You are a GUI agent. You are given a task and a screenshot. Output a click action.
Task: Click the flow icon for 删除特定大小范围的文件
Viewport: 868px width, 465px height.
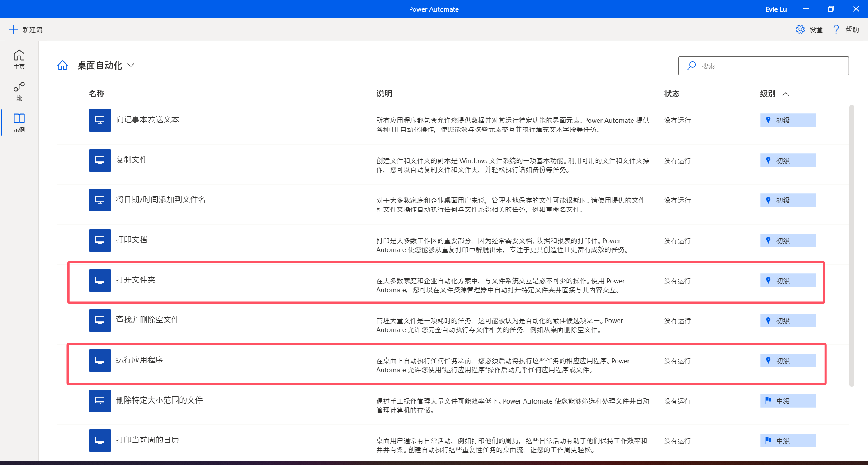pyautogui.click(x=100, y=401)
